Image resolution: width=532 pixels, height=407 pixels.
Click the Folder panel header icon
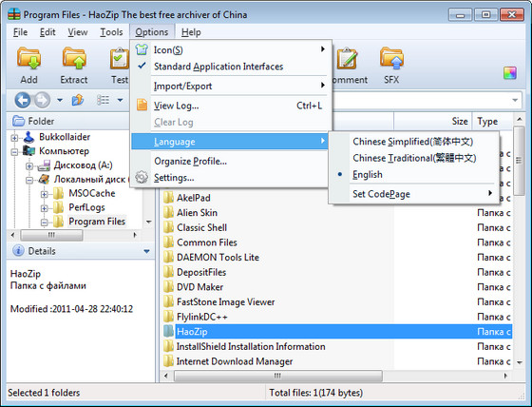pos(18,121)
